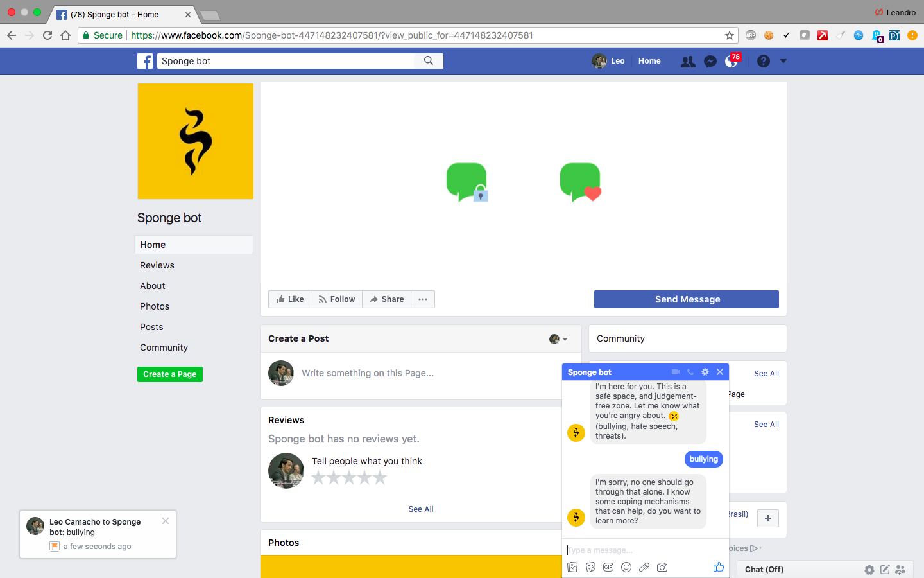Like the Sponge bot page
The height and width of the screenshot is (578, 924).
290,299
